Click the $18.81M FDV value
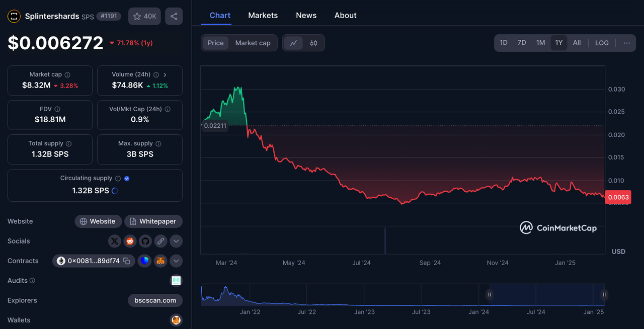644x329 pixels. [50, 119]
